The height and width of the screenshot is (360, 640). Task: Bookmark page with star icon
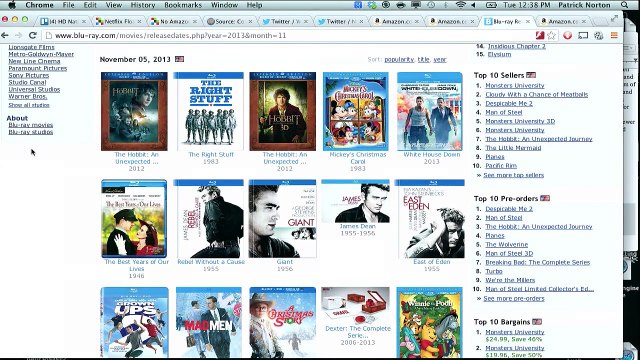(x=551, y=36)
